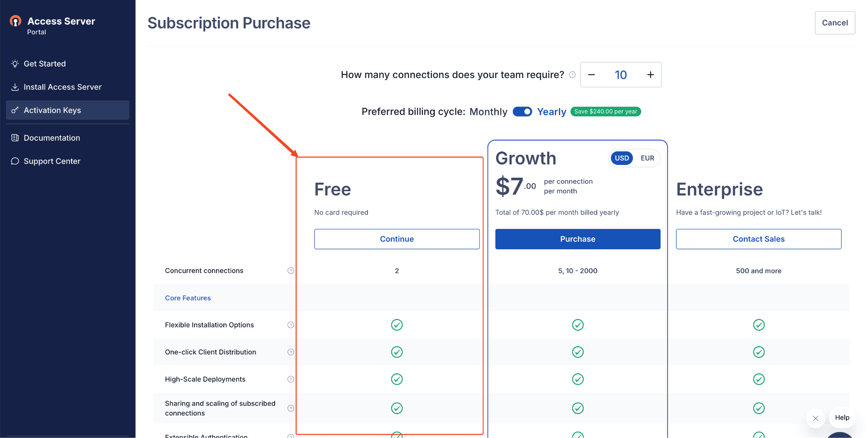Viewport: 868px width, 438px height.
Task: Click Contact Sales for Enterprise plan
Action: coord(759,239)
